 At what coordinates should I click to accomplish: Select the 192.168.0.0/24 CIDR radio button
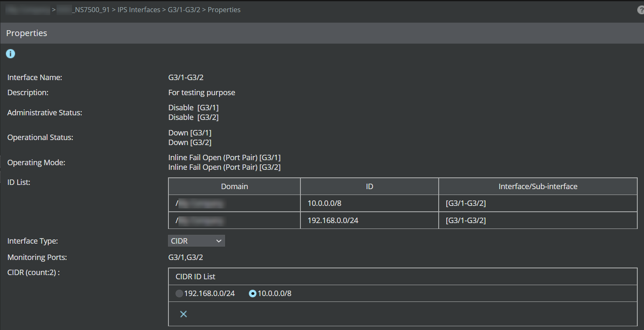click(179, 294)
